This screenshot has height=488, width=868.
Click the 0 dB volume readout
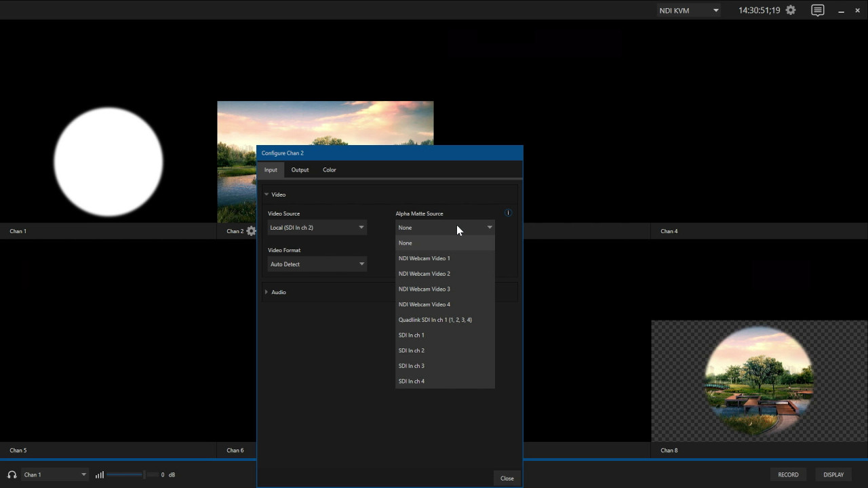[x=168, y=474]
